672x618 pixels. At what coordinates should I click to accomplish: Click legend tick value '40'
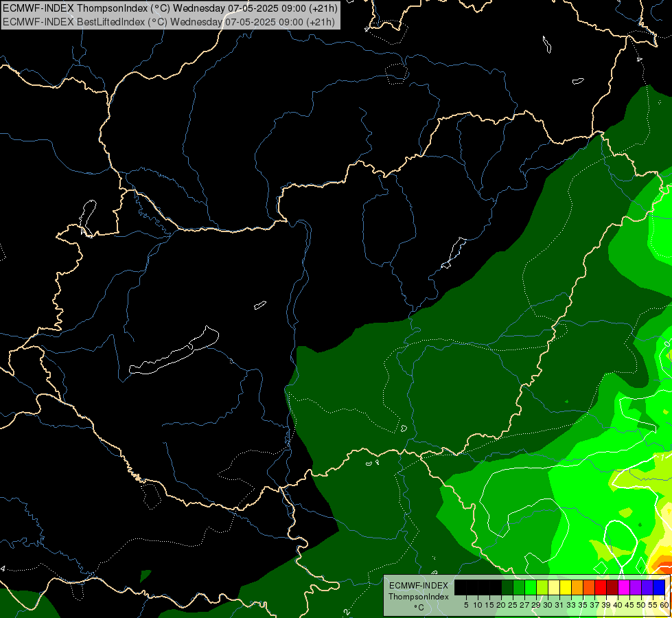(x=618, y=605)
